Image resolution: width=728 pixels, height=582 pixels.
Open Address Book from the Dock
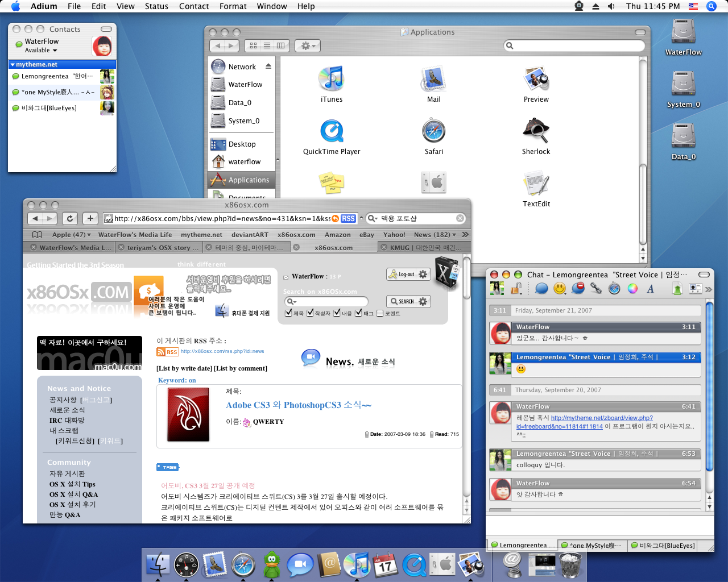(329, 564)
